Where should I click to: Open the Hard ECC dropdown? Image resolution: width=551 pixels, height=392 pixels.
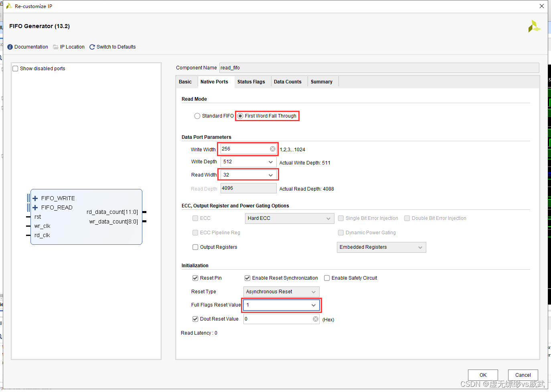pyautogui.click(x=289, y=218)
